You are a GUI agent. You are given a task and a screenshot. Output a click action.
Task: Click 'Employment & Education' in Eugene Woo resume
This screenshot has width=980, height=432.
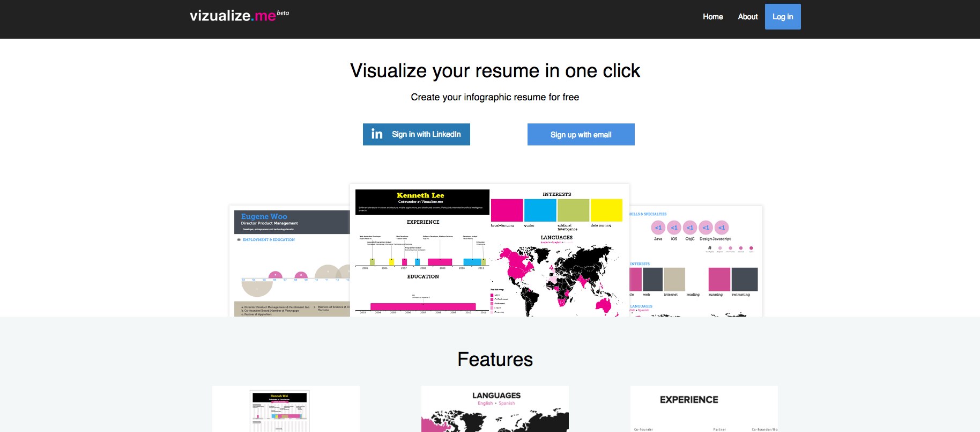[x=269, y=240]
